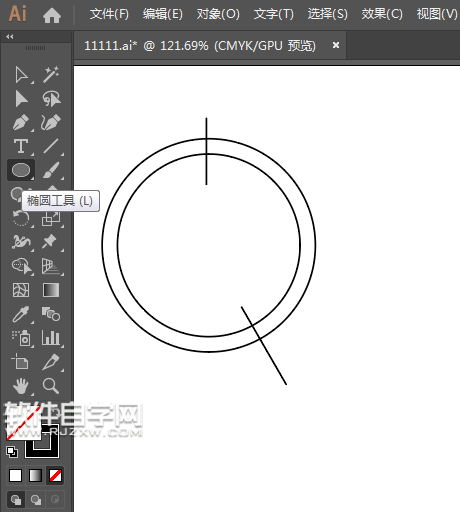
Task: Select the Zoom magnifier tool
Action: coord(51,386)
